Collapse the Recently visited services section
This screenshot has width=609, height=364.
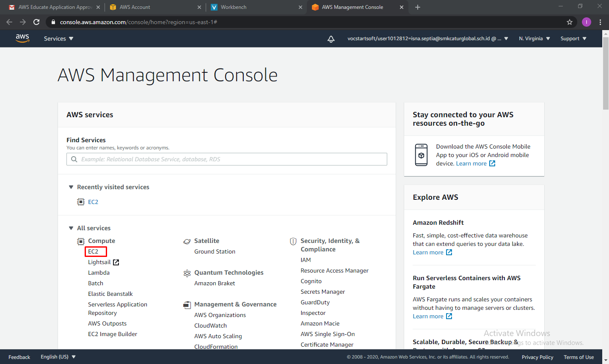pos(71,187)
